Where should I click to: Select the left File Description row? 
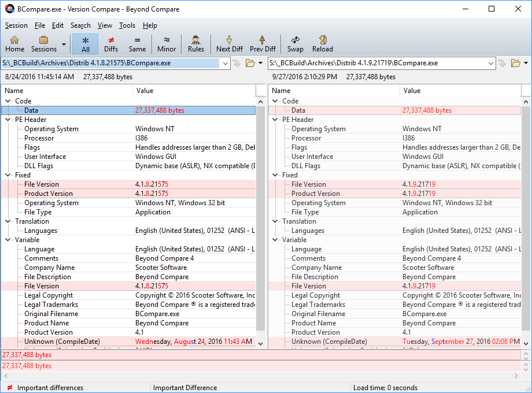coord(128,277)
